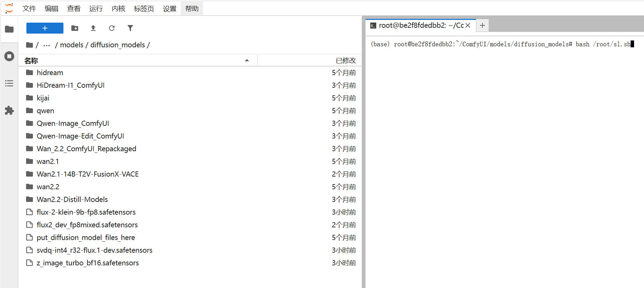Open the running terminals and kernels panel
The image size is (644, 288).
tap(9, 56)
